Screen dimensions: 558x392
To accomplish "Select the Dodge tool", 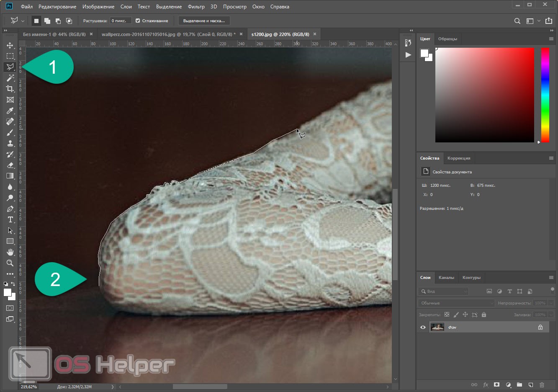I will point(10,198).
